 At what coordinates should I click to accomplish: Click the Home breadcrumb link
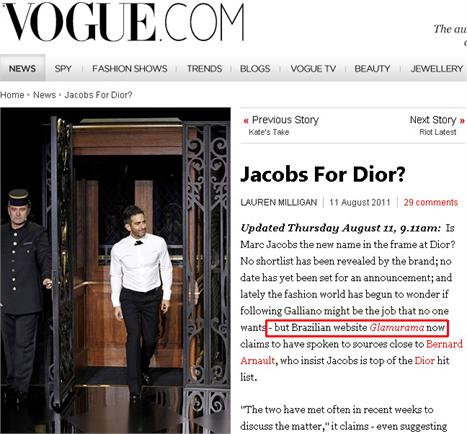tap(12, 95)
